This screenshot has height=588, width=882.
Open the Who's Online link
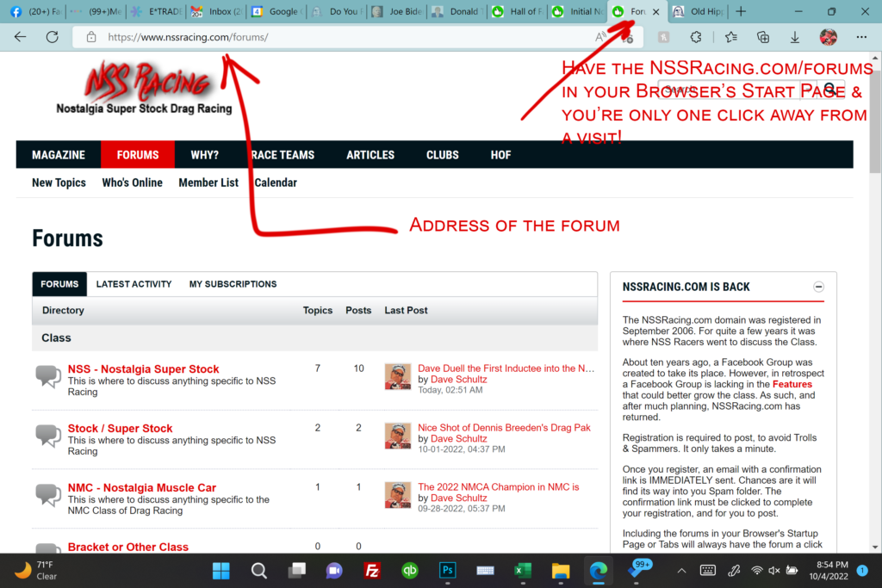[132, 183]
